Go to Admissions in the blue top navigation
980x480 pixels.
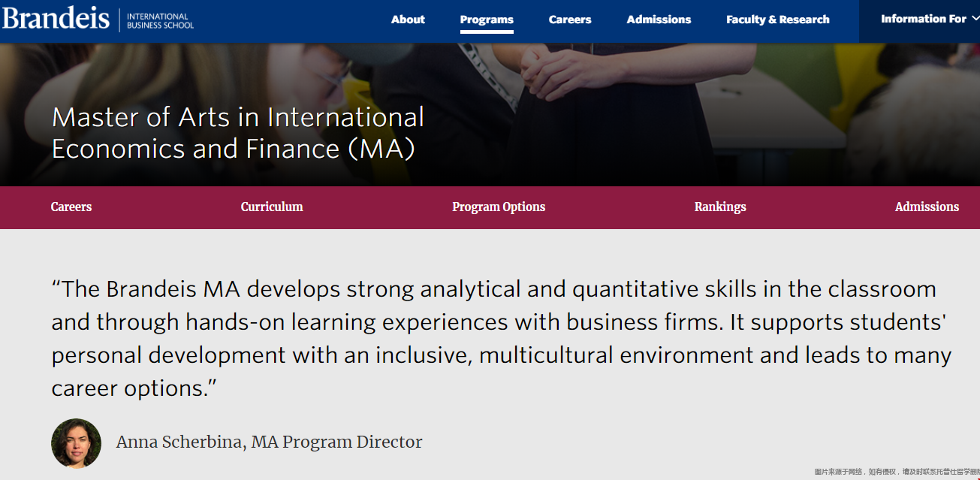tap(659, 20)
